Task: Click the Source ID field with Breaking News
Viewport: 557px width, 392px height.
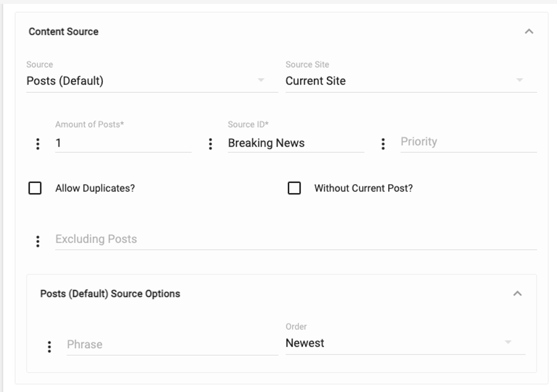Action: [x=295, y=143]
